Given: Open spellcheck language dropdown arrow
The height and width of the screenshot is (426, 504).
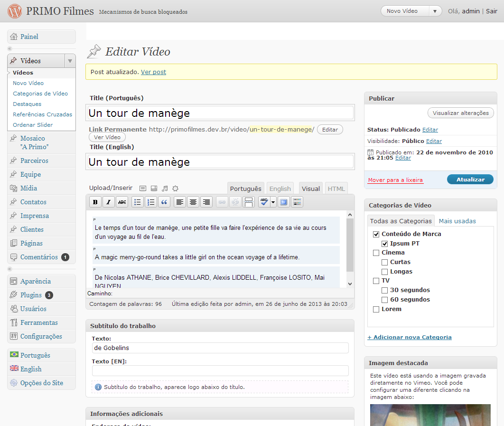Looking at the screenshot, I should pos(273,202).
